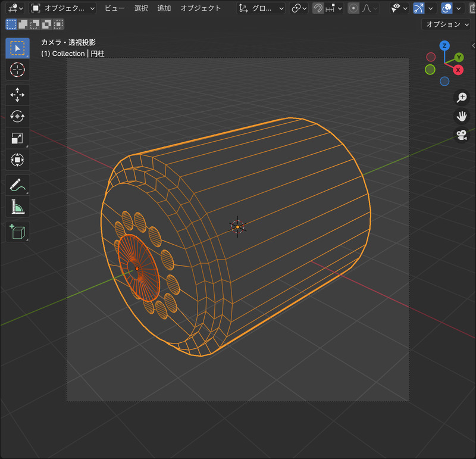
Task: Toggle snapping magnet in header
Action: pos(320,8)
